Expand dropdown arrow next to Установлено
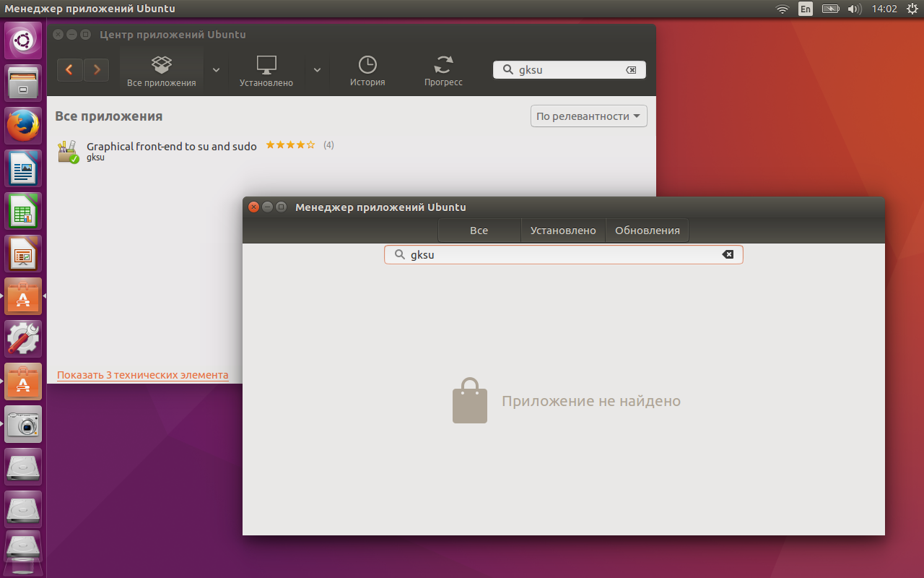This screenshot has width=924, height=578. click(317, 70)
